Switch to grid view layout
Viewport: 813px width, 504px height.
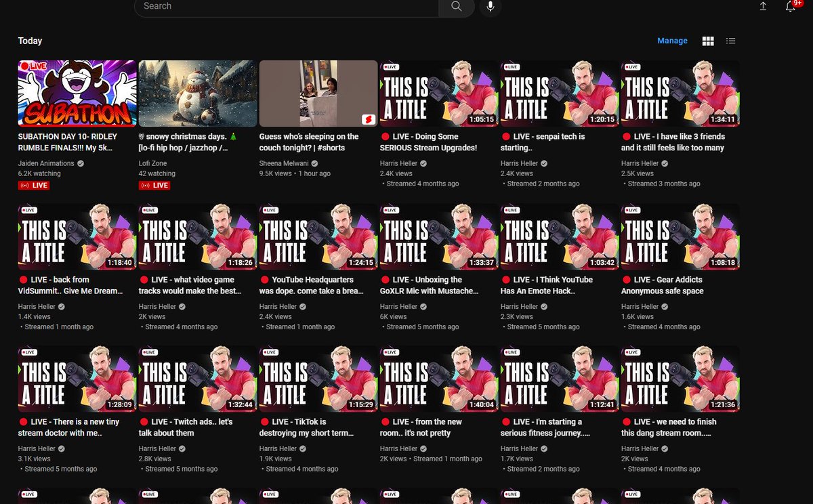(708, 41)
